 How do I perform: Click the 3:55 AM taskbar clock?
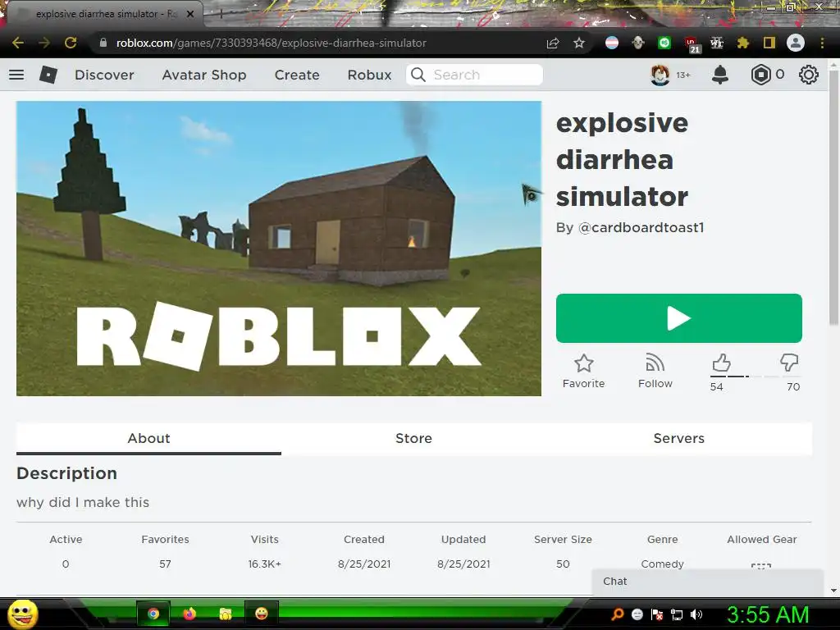click(768, 614)
